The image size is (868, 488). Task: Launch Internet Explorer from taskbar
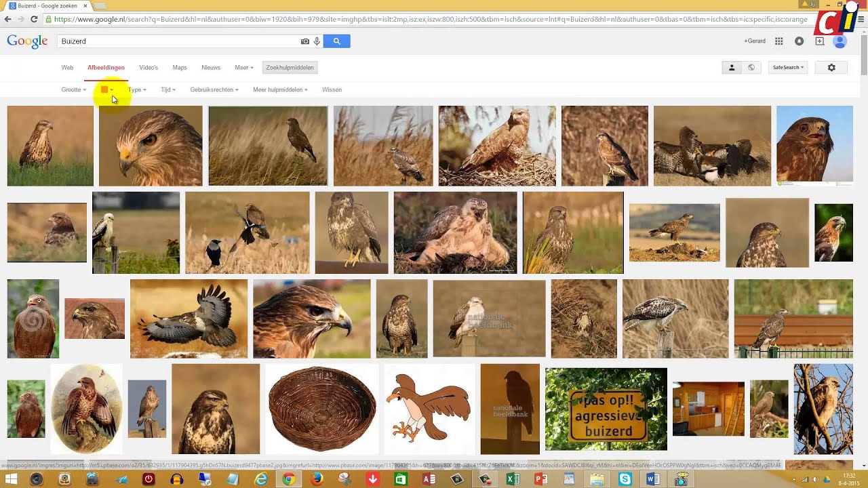[x=260, y=479]
